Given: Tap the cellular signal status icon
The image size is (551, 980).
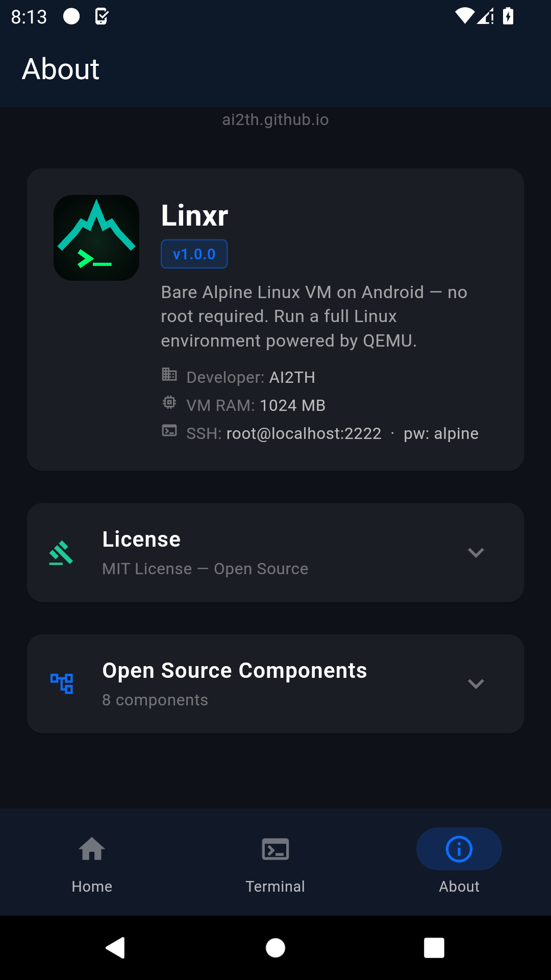Looking at the screenshot, I should click(x=486, y=16).
